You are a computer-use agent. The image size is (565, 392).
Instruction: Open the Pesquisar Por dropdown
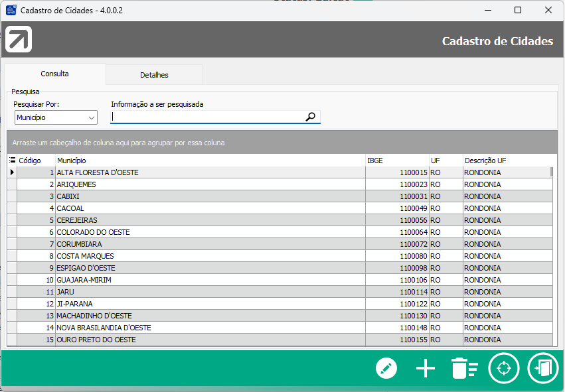pos(56,118)
